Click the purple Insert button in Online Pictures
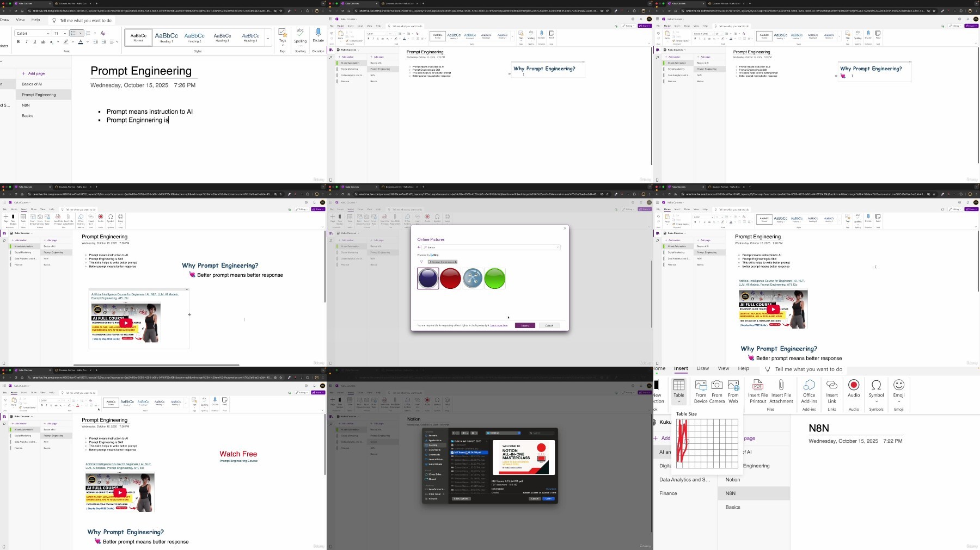This screenshot has width=980, height=550. [525, 325]
